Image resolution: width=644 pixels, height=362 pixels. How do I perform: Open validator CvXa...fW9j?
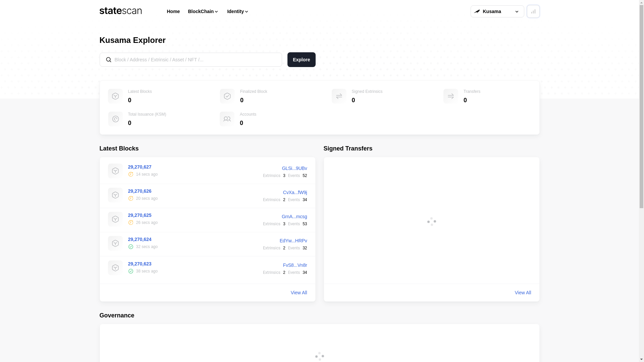click(x=295, y=192)
